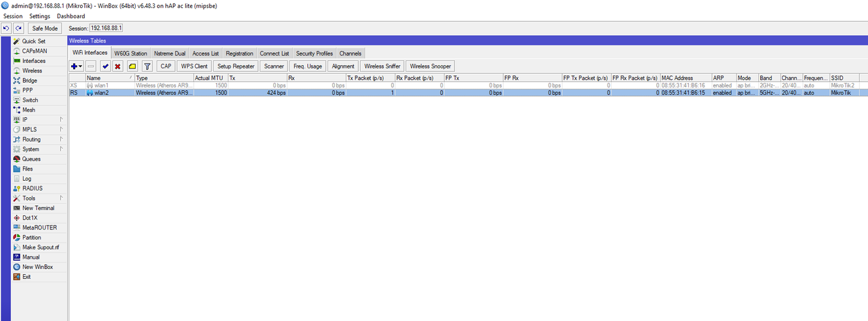Launch New WinBox from the sidebar
868x321 pixels.
coord(38,267)
